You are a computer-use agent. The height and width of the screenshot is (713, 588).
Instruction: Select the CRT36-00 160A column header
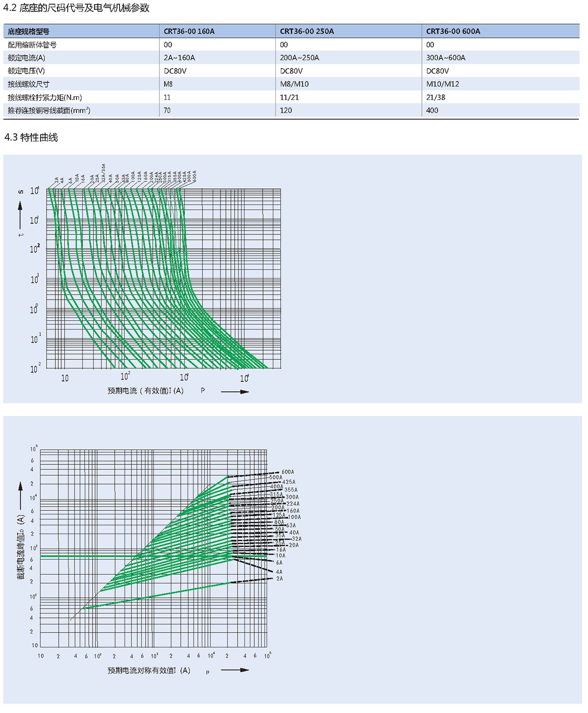point(189,31)
